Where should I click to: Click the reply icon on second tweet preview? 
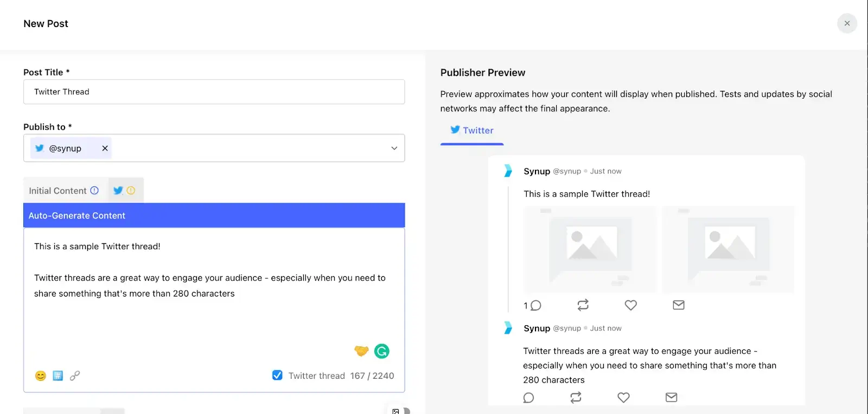528,398
